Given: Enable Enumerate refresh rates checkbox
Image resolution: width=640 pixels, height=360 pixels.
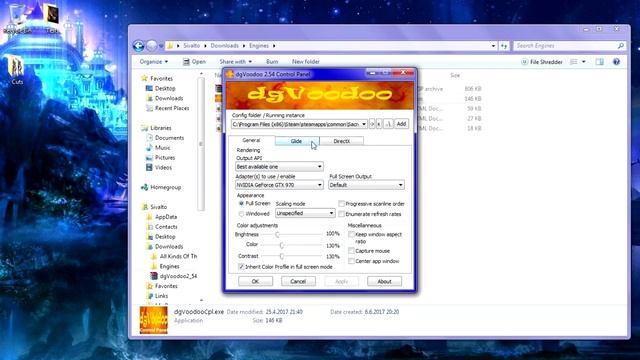Looking at the screenshot, I should point(342,214).
